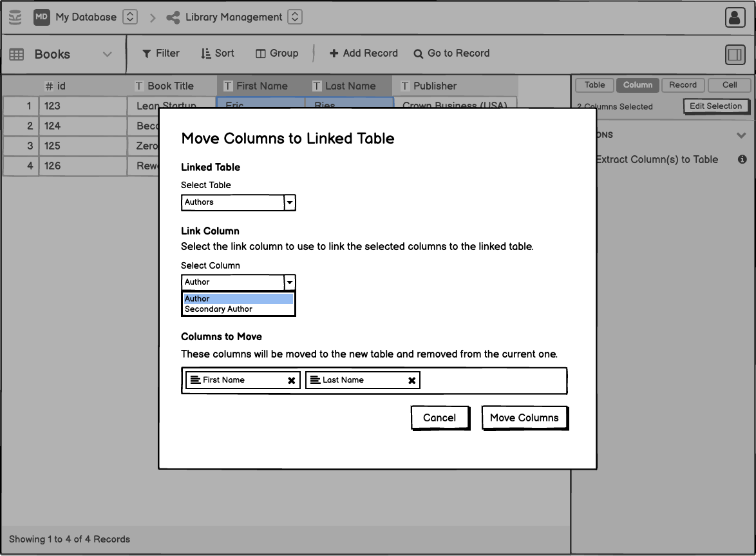Switch to the Column tab

coord(638,85)
